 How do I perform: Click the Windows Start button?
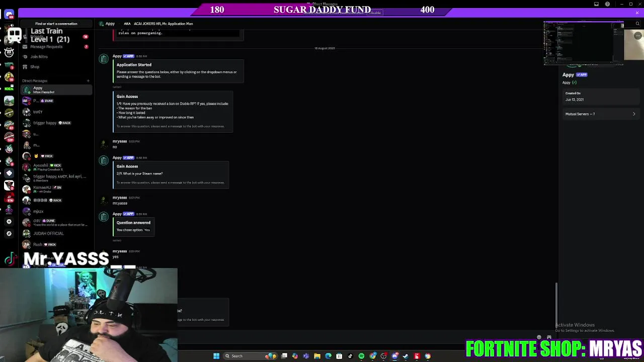point(216,356)
